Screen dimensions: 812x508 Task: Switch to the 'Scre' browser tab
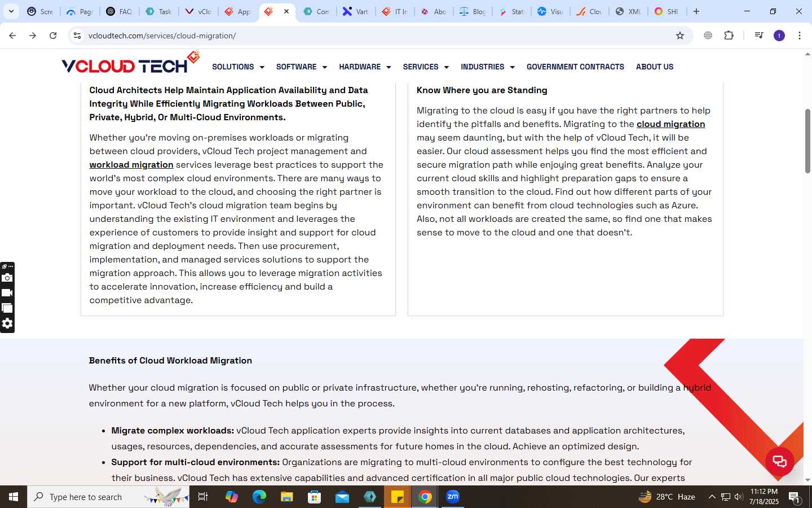pyautogui.click(x=40, y=11)
